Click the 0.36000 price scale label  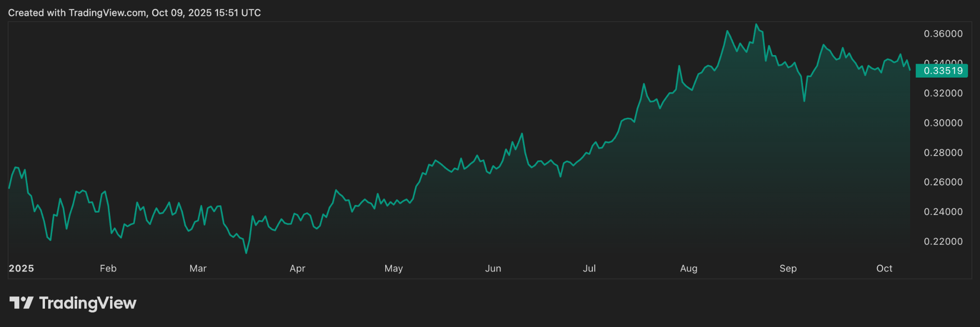click(x=943, y=34)
